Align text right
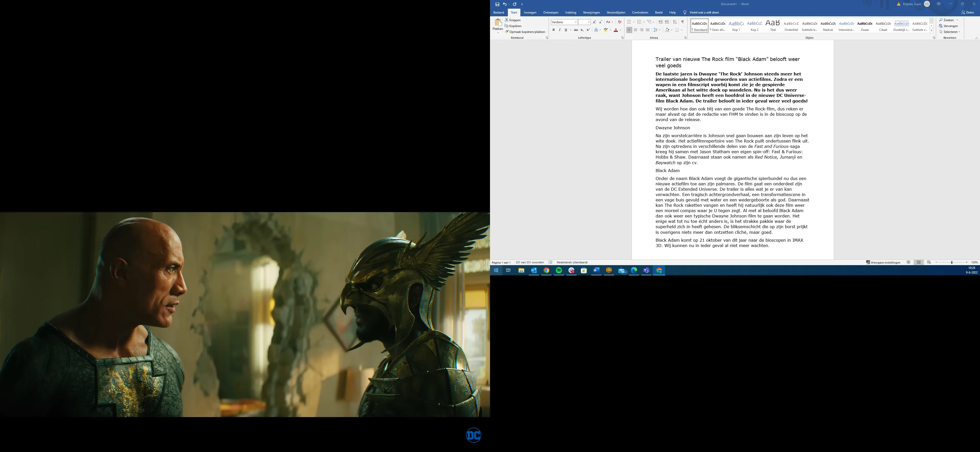Image resolution: width=980 pixels, height=452 pixels. tap(641, 30)
